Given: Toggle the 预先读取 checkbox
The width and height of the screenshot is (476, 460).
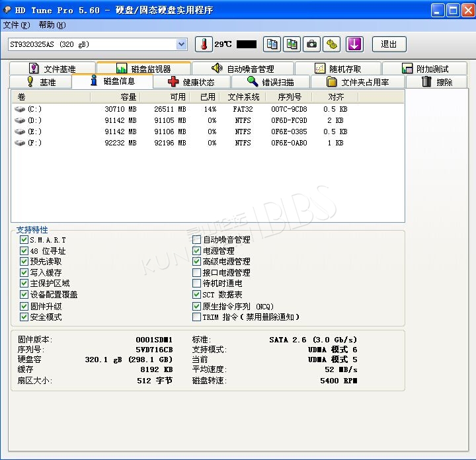Looking at the screenshot, I should click(x=24, y=261).
